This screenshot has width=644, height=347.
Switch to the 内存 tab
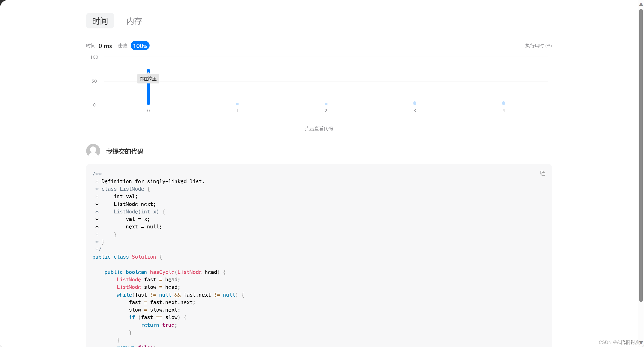click(x=134, y=21)
